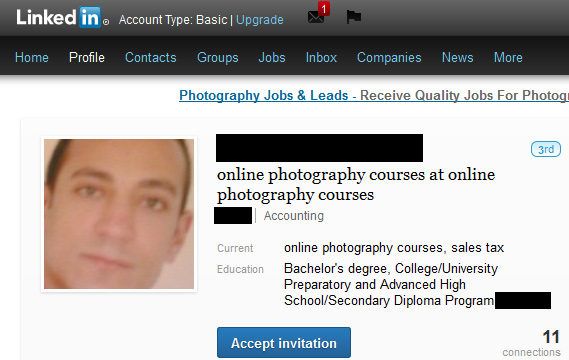Click the Accounting industry label
The width and height of the screenshot is (569, 360).
[294, 216]
